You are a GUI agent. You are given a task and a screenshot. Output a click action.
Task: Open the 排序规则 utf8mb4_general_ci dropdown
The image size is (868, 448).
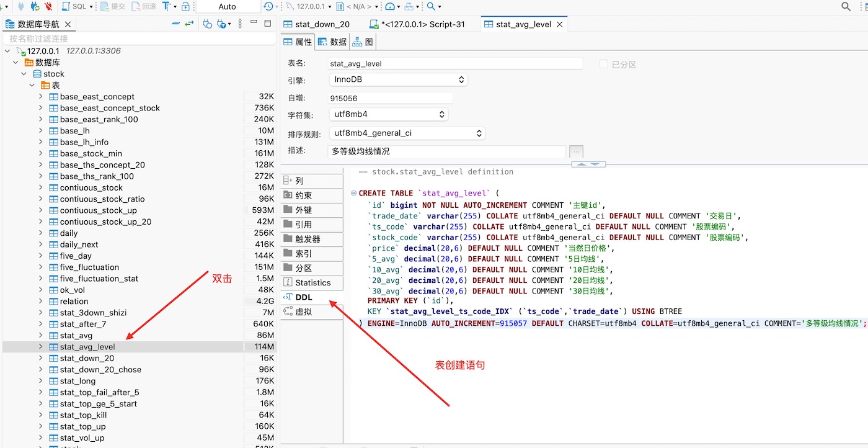click(407, 133)
